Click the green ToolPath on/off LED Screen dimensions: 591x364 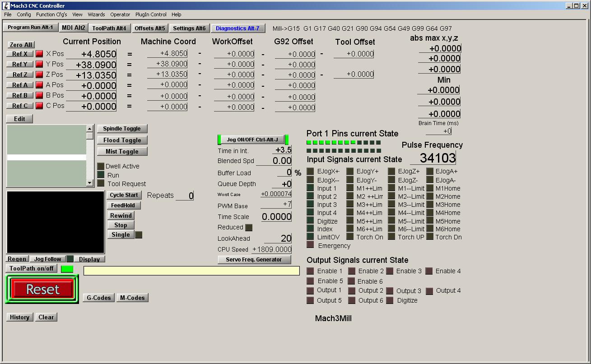[x=67, y=269]
